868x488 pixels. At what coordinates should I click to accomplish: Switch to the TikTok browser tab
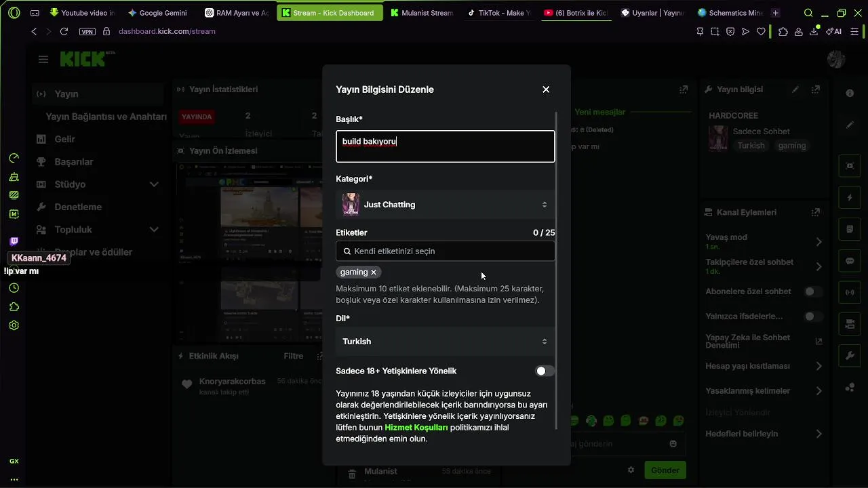pyautogui.click(x=498, y=13)
